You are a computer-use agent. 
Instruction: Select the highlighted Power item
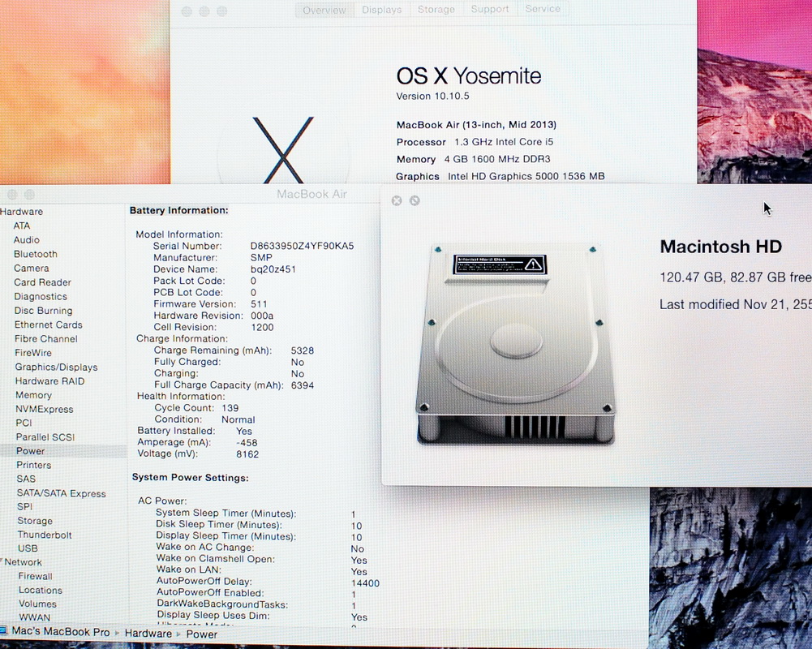coord(31,451)
